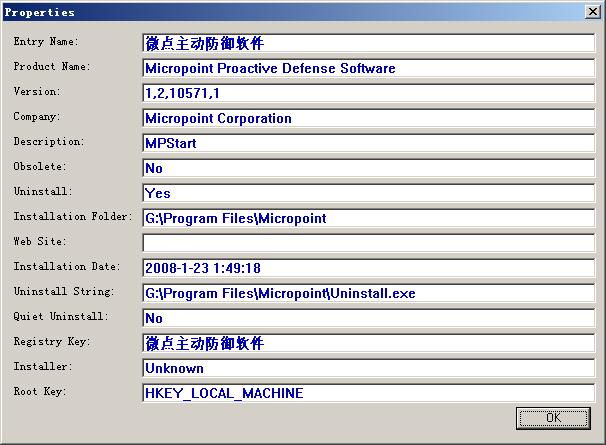Screen dimensions: 606x445
Task: Click the empty Web Site field
Action: [x=368, y=243]
